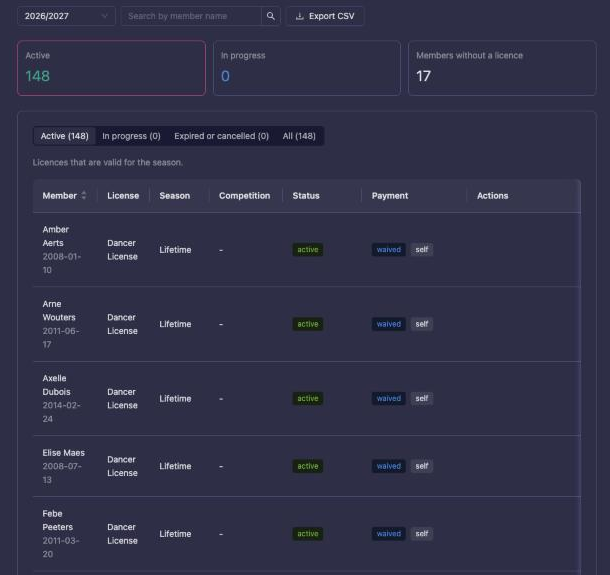This screenshot has height=575, width=610.
Task: Click the active badge for Elise Maes
Action: pyautogui.click(x=308, y=466)
